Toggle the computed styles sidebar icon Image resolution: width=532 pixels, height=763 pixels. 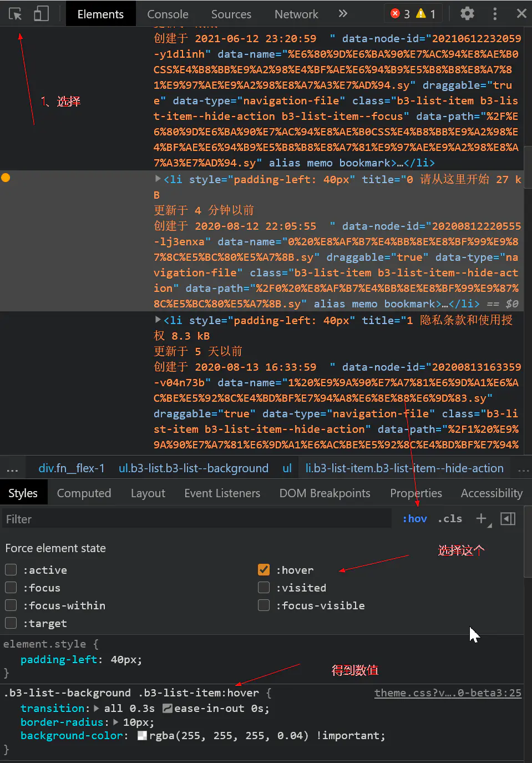508,518
